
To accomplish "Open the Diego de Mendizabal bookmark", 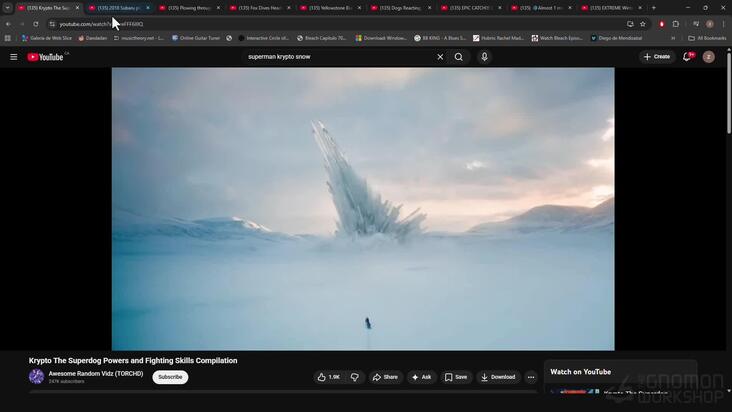I will [x=616, y=38].
